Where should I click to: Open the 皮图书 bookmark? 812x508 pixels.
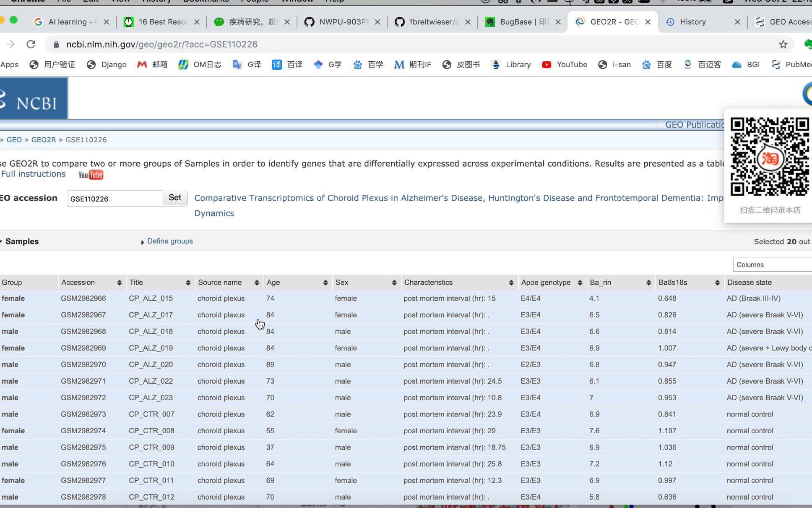[x=461, y=64]
